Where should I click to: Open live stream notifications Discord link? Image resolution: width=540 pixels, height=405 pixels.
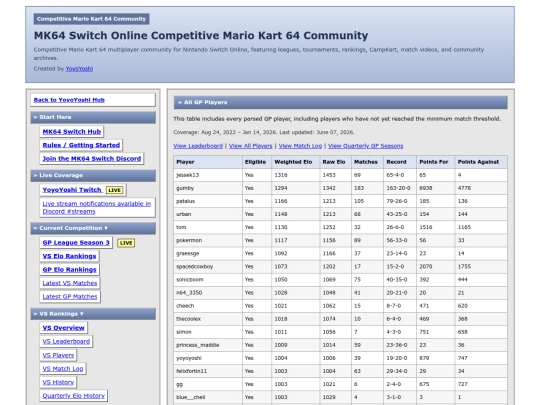pyautogui.click(x=97, y=208)
